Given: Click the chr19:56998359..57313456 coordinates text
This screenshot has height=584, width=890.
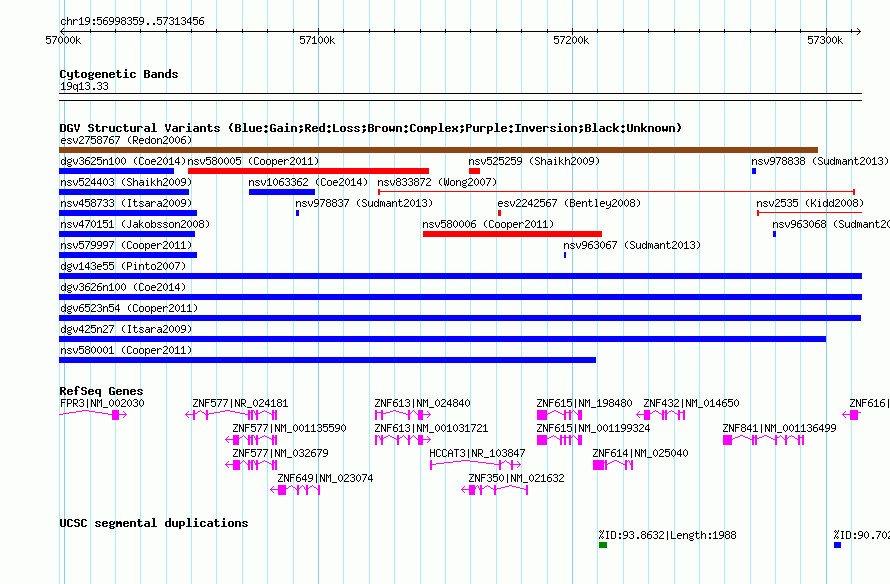Looking at the screenshot, I should (x=132, y=21).
